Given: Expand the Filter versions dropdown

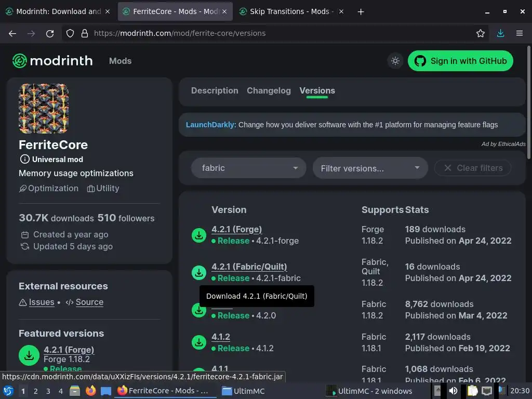Looking at the screenshot, I should point(370,168).
